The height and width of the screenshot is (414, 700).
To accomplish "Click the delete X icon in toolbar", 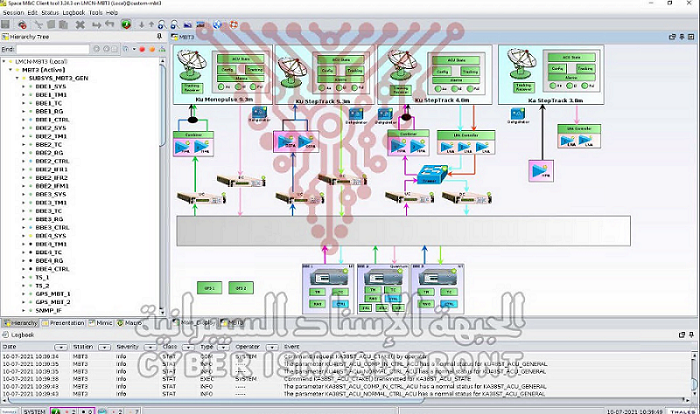I will (80, 24).
